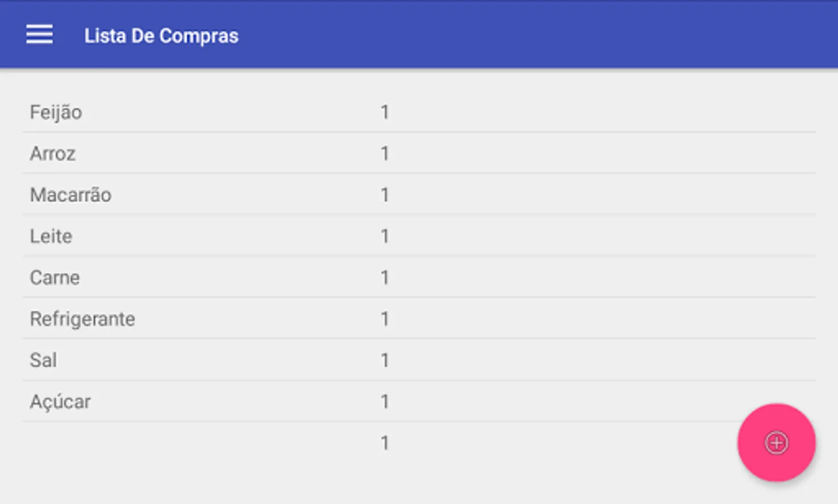This screenshot has height=504, width=838.
Task: Tap the Leite list row
Action: point(51,236)
